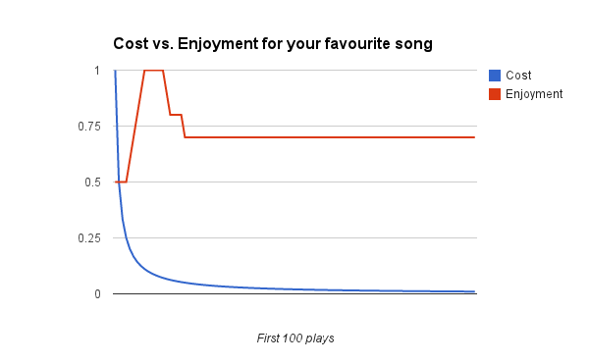Click the long flat Enjoyment line segment

click(x=330, y=137)
